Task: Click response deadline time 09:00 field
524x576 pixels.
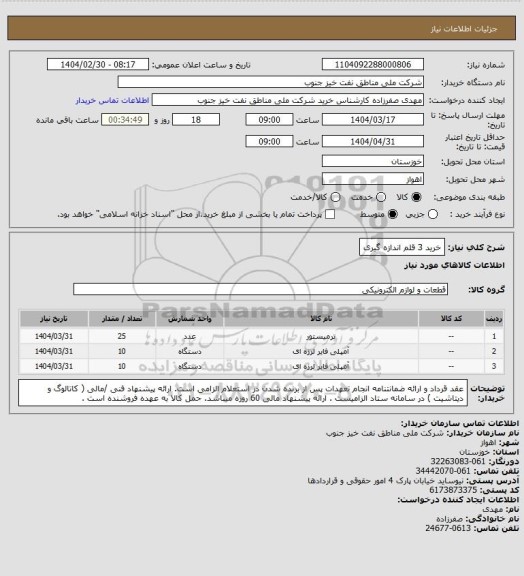Action: click(269, 120)
